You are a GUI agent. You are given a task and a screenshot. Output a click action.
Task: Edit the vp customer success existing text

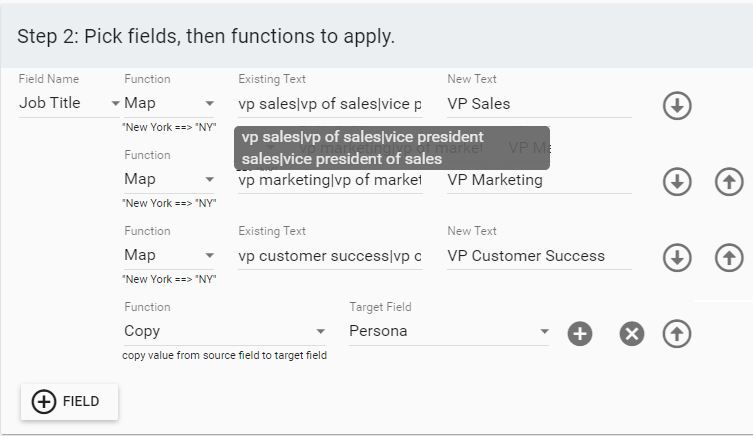pyautogui.click(x=330, y=256)
